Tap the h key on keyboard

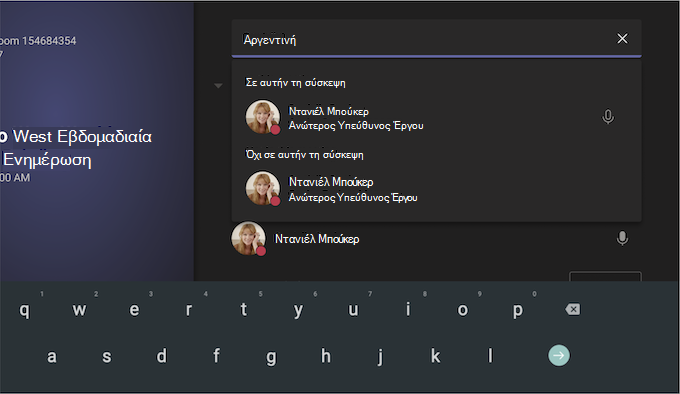[326, 356]
